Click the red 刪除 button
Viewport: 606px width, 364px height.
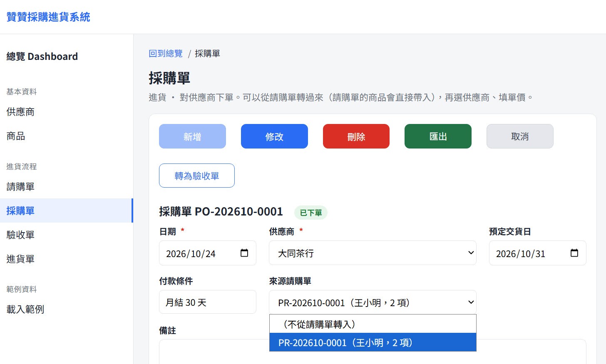356,136
